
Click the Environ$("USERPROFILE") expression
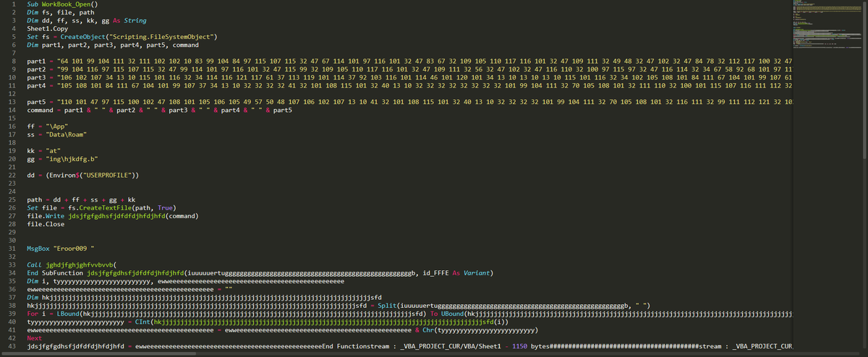point(93,175)
